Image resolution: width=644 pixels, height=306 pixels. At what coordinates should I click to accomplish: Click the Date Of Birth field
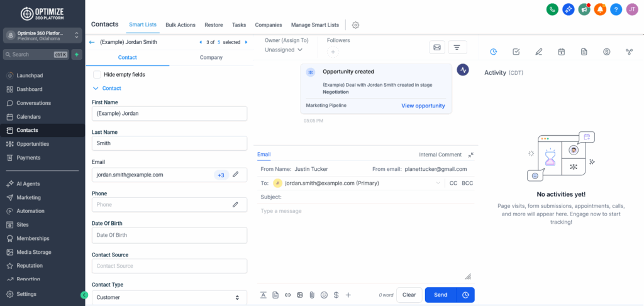pos(170,236)
